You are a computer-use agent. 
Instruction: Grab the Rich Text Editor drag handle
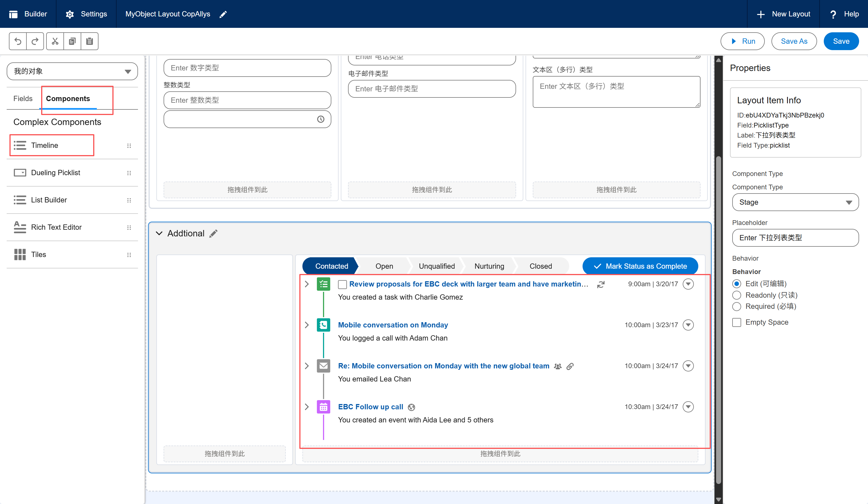[129, 227]
